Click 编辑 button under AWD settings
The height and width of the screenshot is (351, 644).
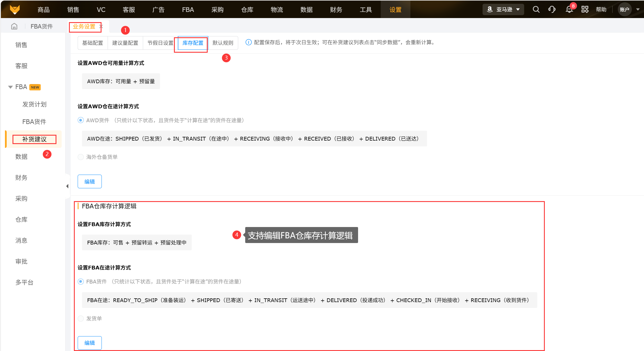point(90,182)
